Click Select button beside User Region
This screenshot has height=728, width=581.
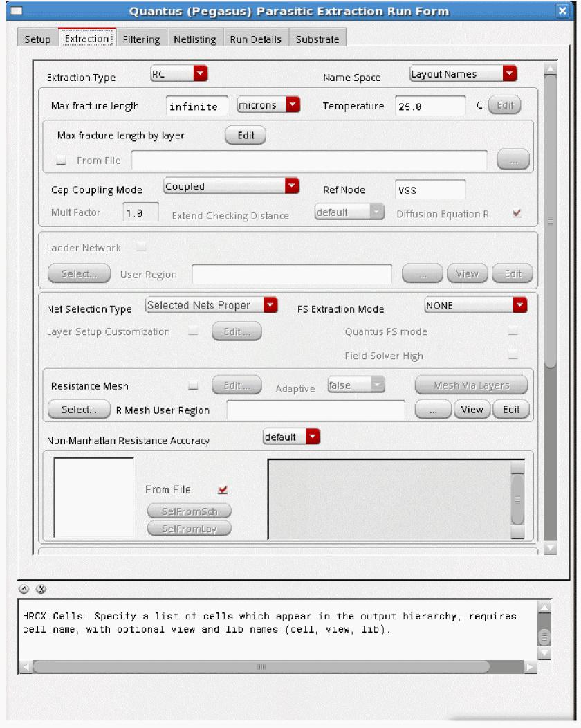pyautogui.click(x=80, y=273)
